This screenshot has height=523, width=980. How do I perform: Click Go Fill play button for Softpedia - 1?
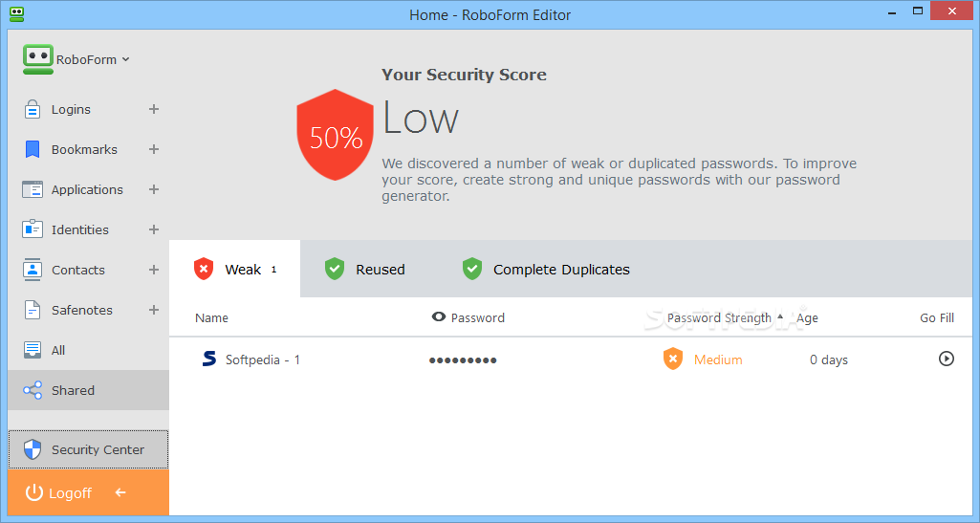click(947, 359)
